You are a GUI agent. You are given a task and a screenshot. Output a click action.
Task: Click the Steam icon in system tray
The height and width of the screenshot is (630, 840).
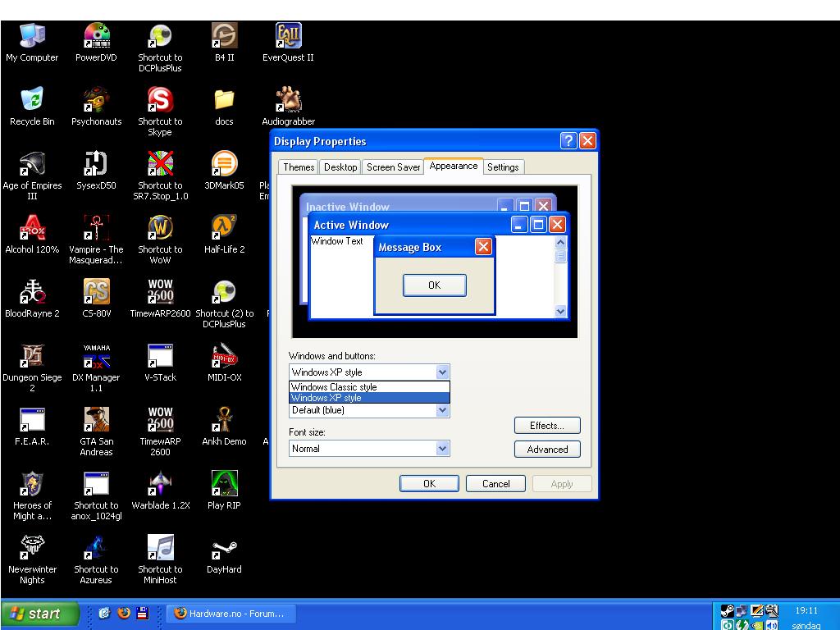[727, 610]
